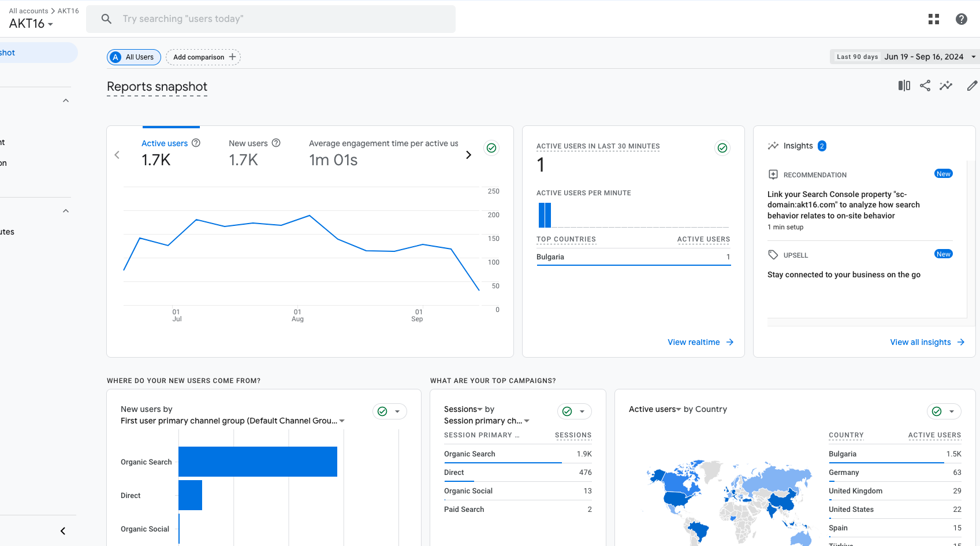
Task: Click Organic Social row in sessions table
Action: coord(518,491)
